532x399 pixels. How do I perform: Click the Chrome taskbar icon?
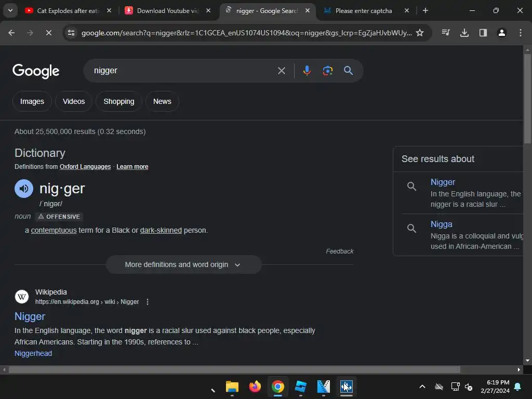pos(278,387)
